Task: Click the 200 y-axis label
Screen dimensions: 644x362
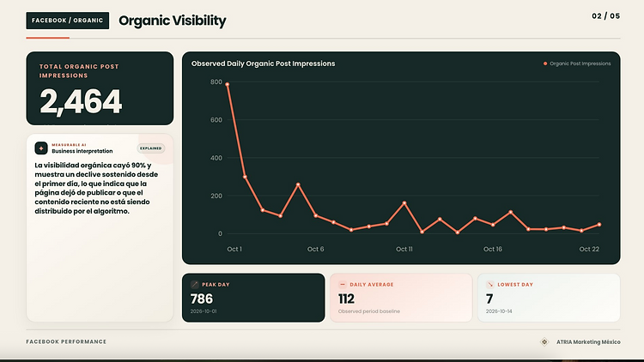Action: [x=216, y=196]
